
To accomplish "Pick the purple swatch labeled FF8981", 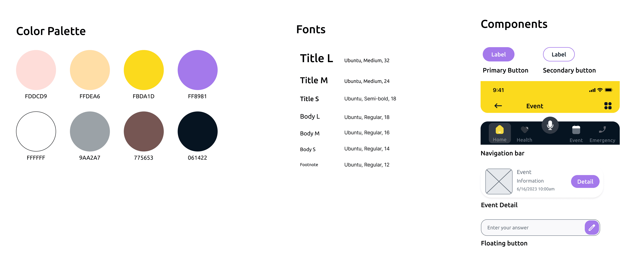I will pos(197,70).
